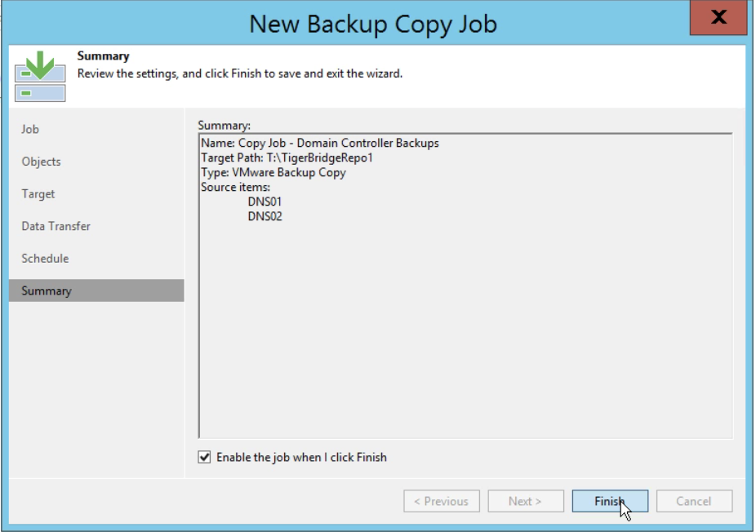Click the New Backup Copy Job title bar
Screen dimensions: 756x532
372,23
